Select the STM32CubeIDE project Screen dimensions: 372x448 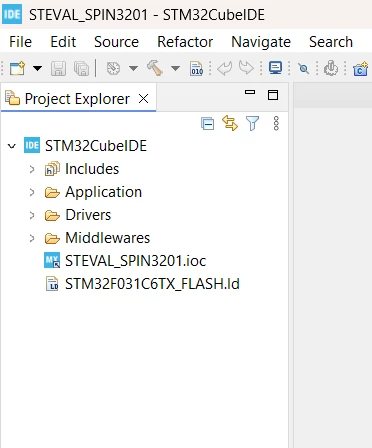[x=96, y=146]
